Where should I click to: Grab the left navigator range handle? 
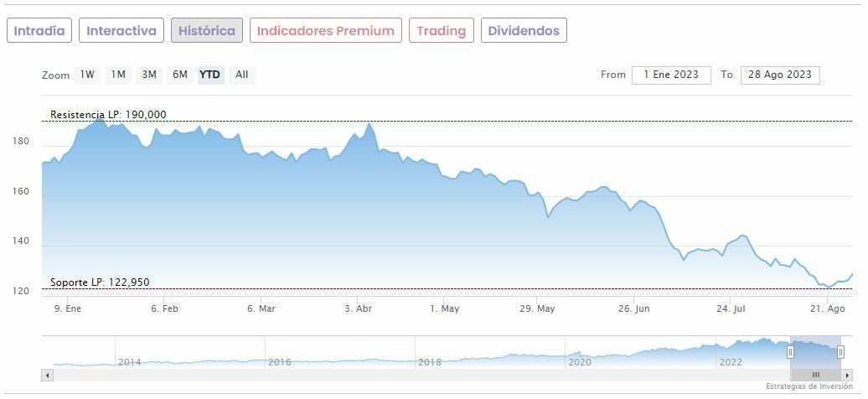tap(790, 352)
